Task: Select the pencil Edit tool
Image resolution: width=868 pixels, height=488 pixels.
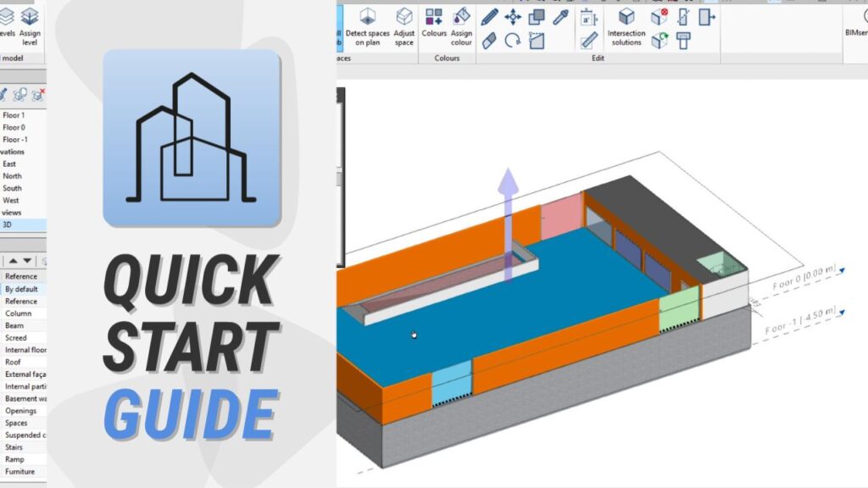Action: tap(490, 17)
